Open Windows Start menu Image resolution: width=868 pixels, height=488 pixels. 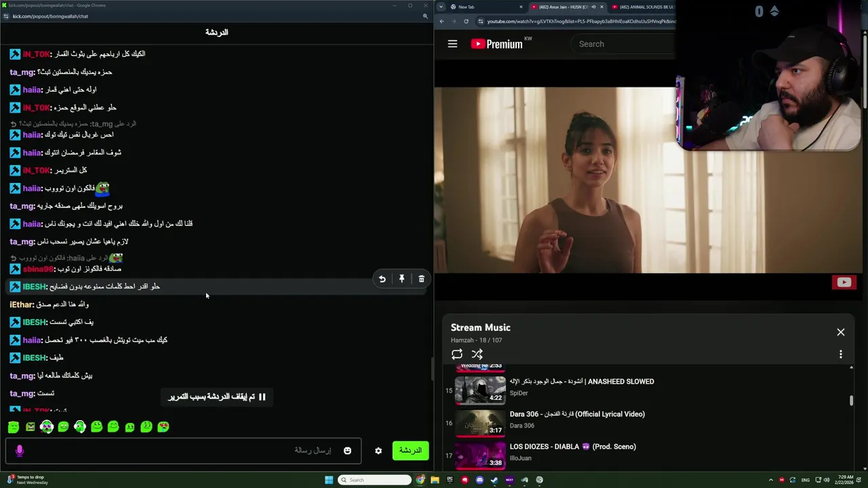pyautogui.click(x=329, y=480)
